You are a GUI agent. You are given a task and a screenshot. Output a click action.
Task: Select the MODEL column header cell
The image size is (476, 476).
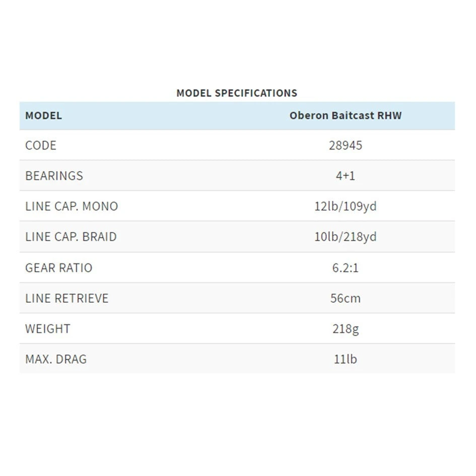tap(44, 115)
